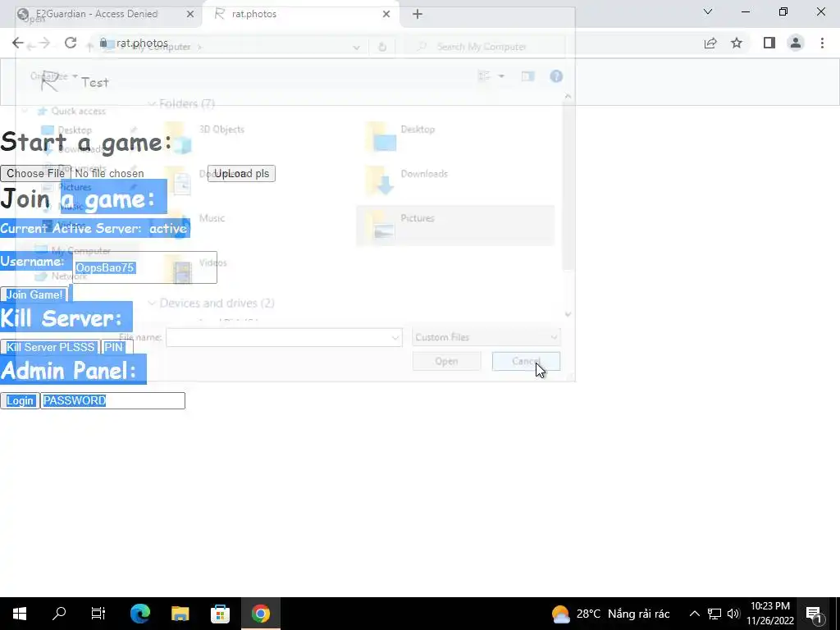Click the Choose File button
This screenshot has width=840, height=630.
35,174
